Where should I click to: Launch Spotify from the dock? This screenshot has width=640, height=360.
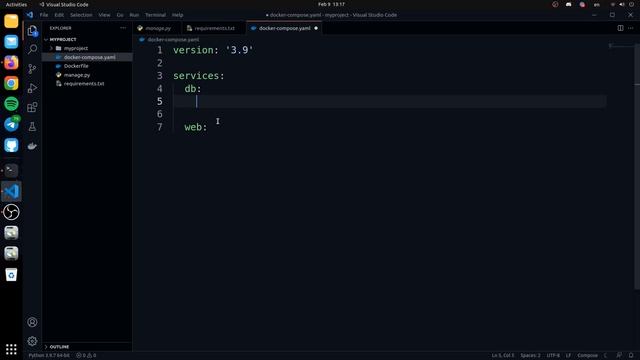[11, 104]
